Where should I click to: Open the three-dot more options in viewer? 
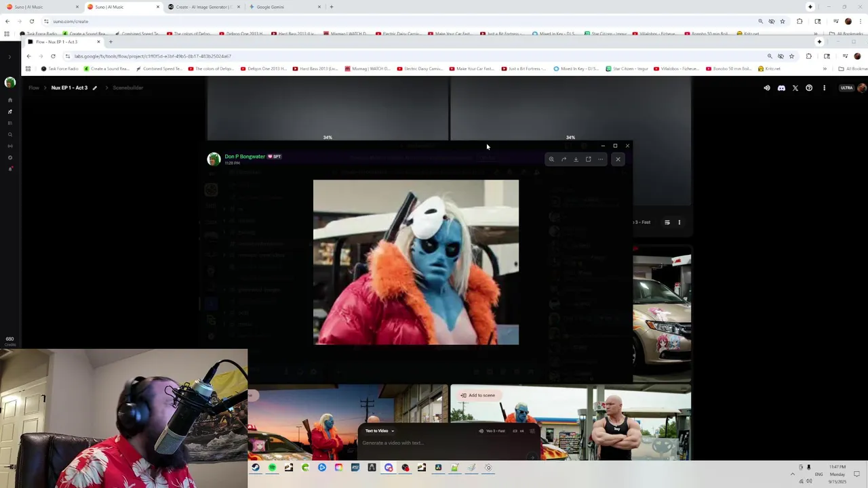[x=600, y=159]
